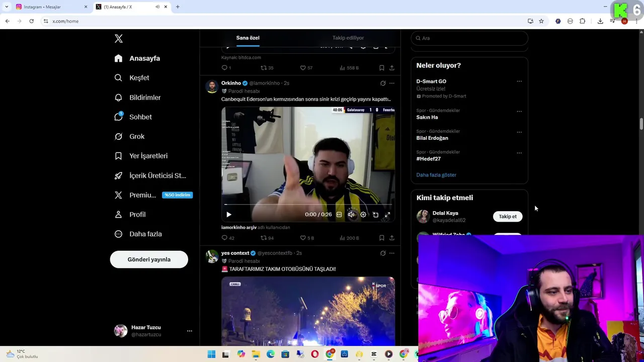Viewport: 644px width, 362px height.
Task: Open Yer İşaretleri bookmarks
Action: [141, 156]
